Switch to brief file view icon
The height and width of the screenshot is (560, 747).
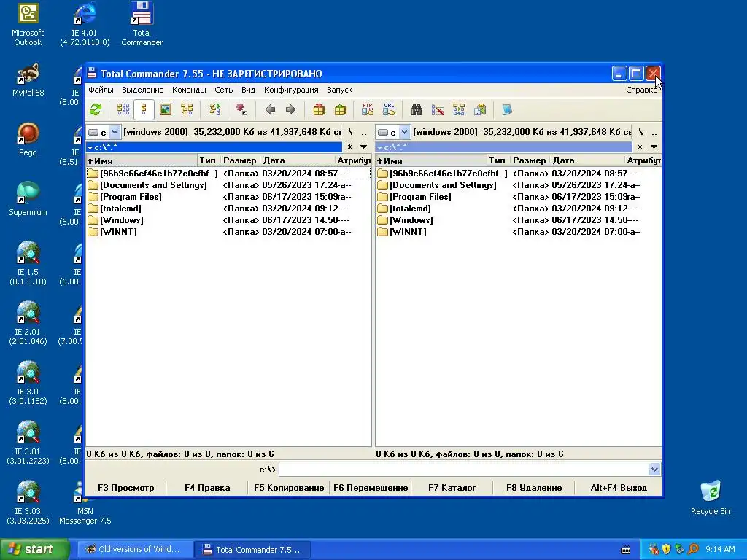123,110
